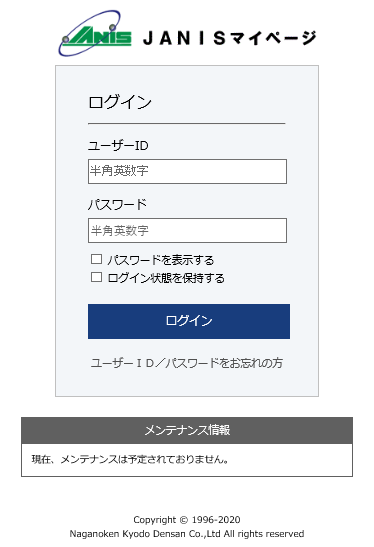
Task: Click the JANISマイページ title text
Action: coord(230,38)
